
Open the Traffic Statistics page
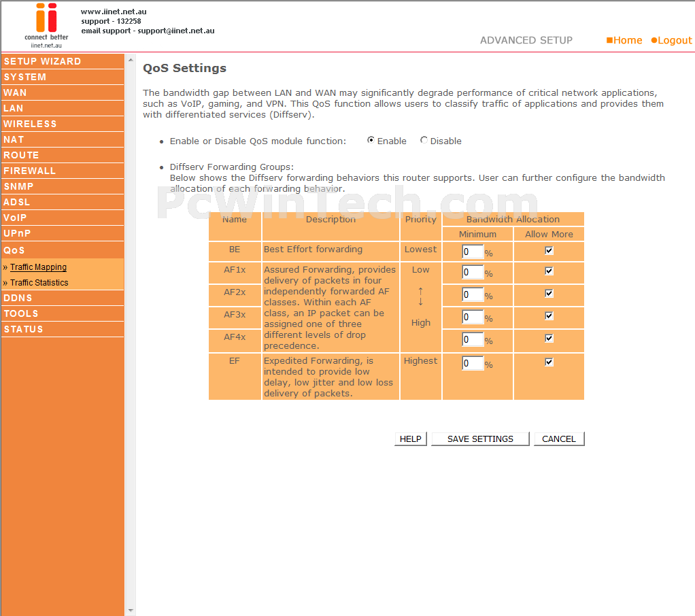coord(39,283)
